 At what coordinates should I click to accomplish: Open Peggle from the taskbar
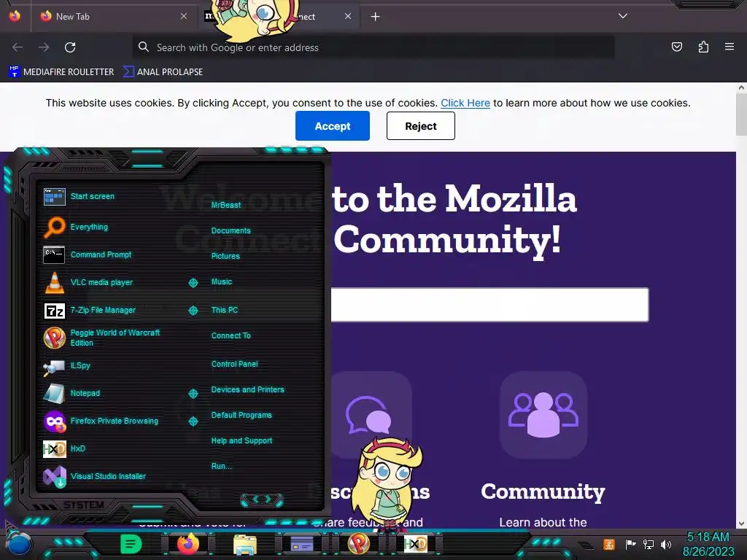click(359, 544)
